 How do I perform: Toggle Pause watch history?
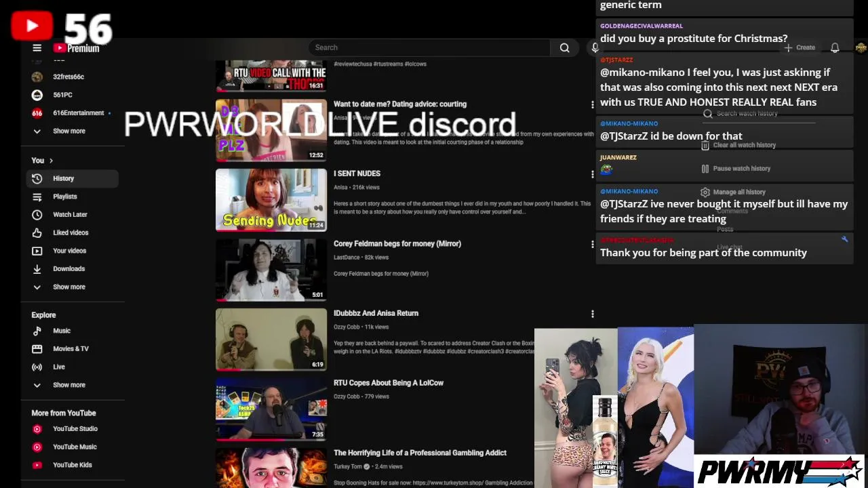pyautogui.click(x=736, y=169)
